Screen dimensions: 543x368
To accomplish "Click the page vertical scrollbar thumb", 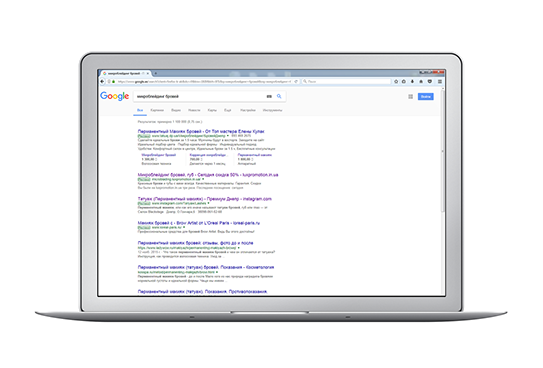I will pyautogui.click(x=443, y=151).
